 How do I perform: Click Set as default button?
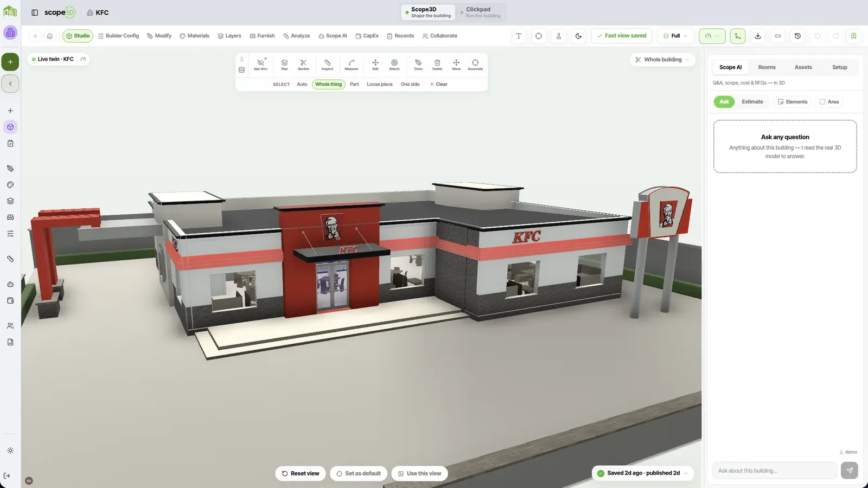click(x=359, y=473)
